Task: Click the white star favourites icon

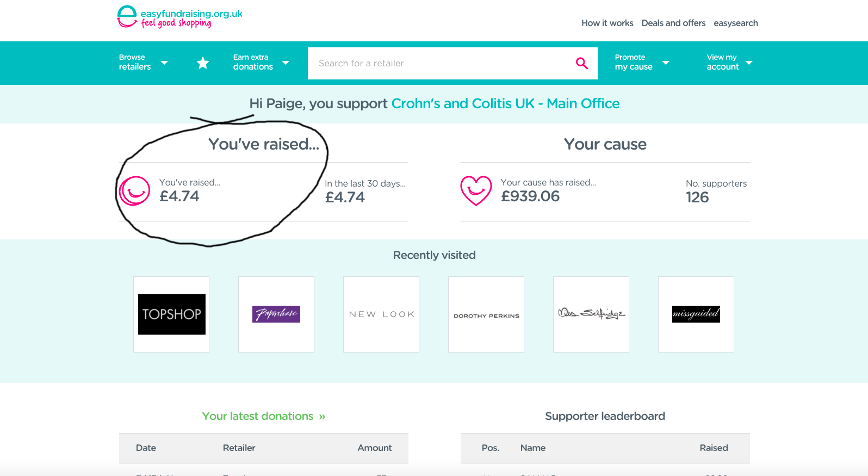Action: coord(203,63)
